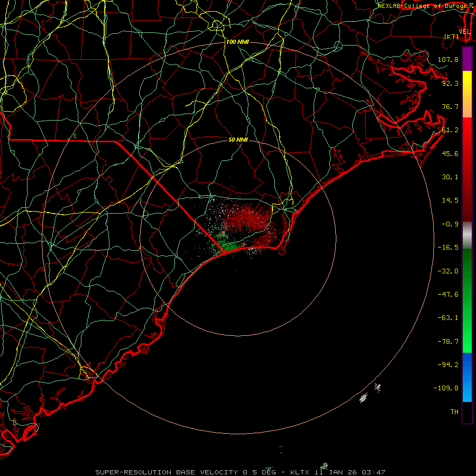Pick the gray near-zero segment of the velocity scale

[467, 235]
